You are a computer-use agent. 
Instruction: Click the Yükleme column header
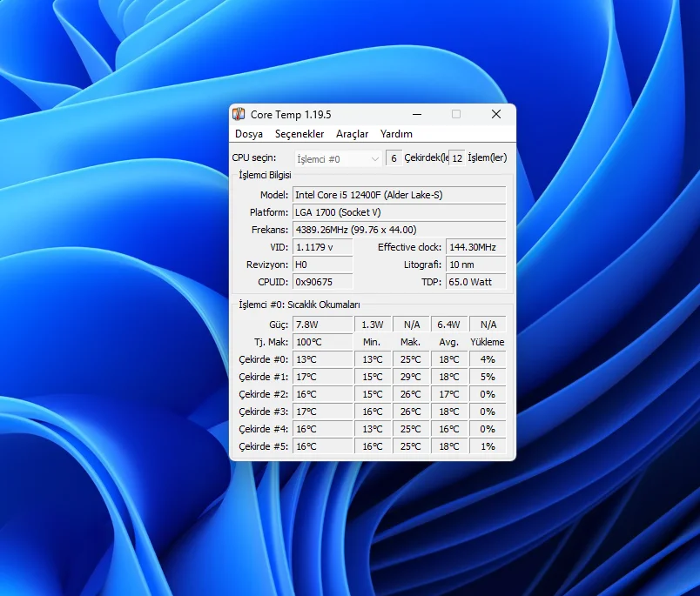tap(488, 342)
